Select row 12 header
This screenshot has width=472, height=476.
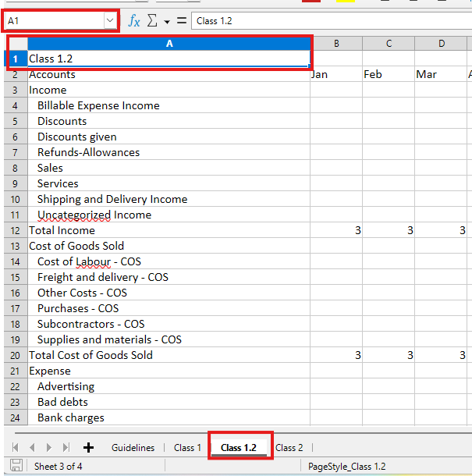[x=14, y=230]
